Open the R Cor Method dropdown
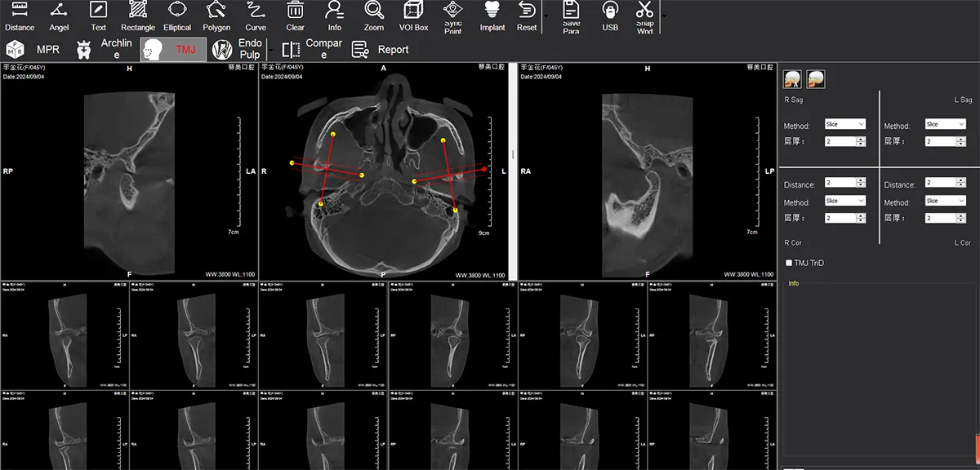Viewport: 980px width, 470px height. click(845, 201)
